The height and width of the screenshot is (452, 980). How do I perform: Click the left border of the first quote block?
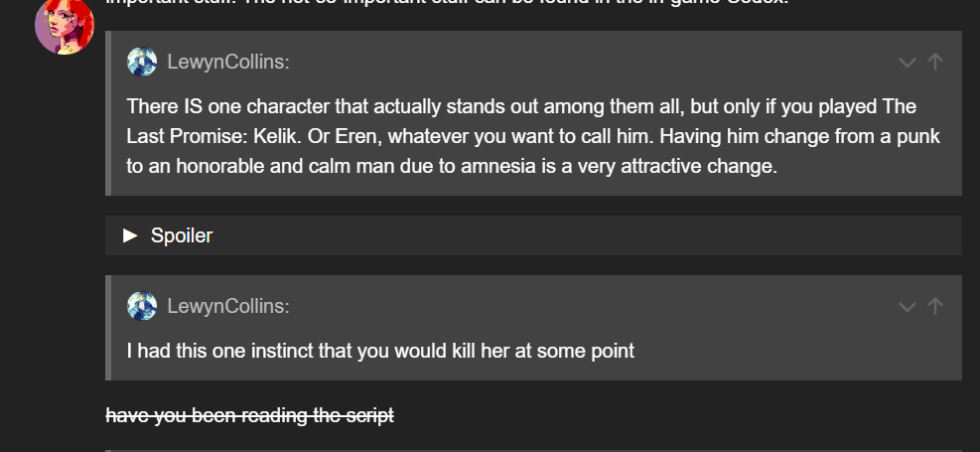click(x=108, y=113)
